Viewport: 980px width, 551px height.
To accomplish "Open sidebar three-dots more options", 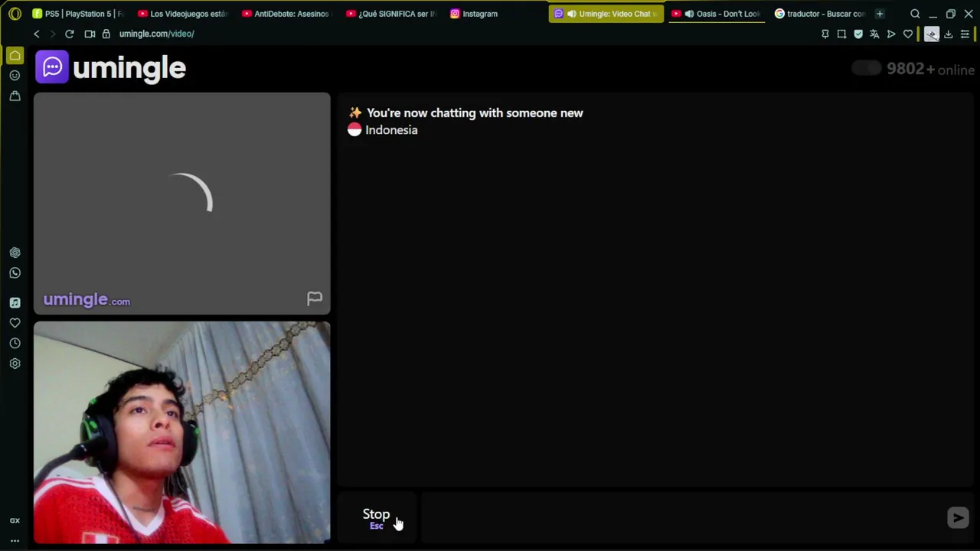I will 15,540.
